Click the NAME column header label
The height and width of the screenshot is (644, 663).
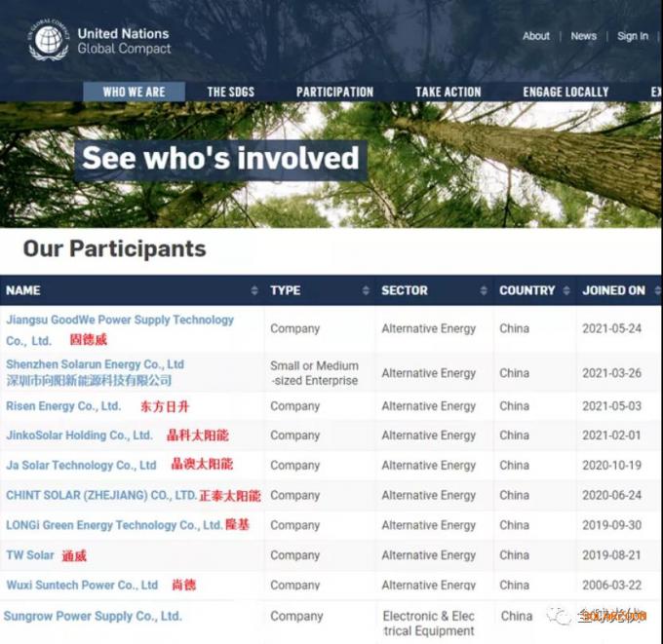point(23,290)
